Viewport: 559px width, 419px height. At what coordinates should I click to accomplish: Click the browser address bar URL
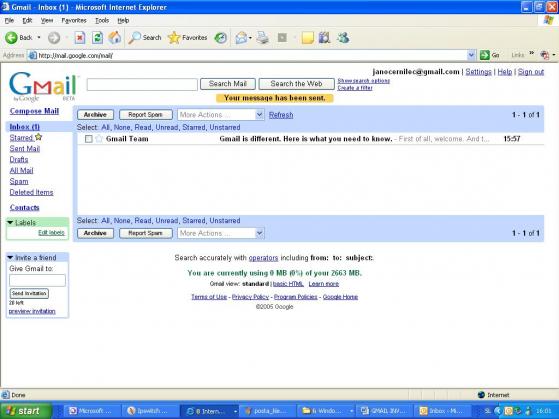[76, 55]
